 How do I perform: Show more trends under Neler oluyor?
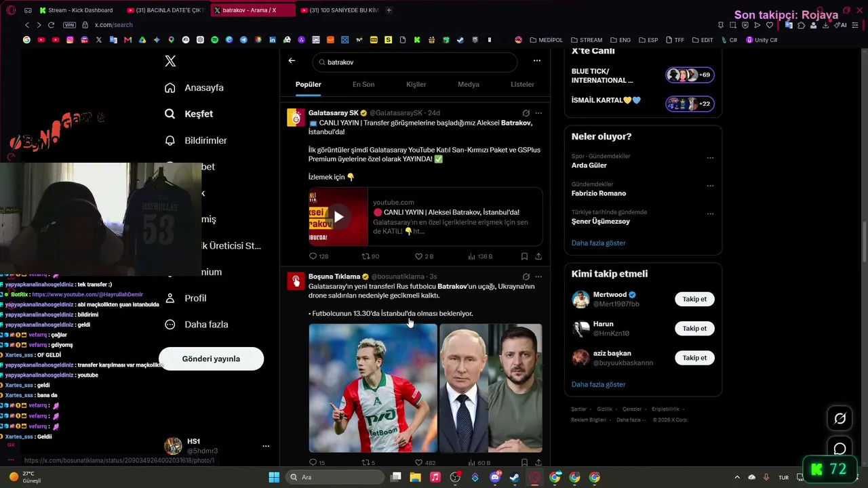pos(598,243)
